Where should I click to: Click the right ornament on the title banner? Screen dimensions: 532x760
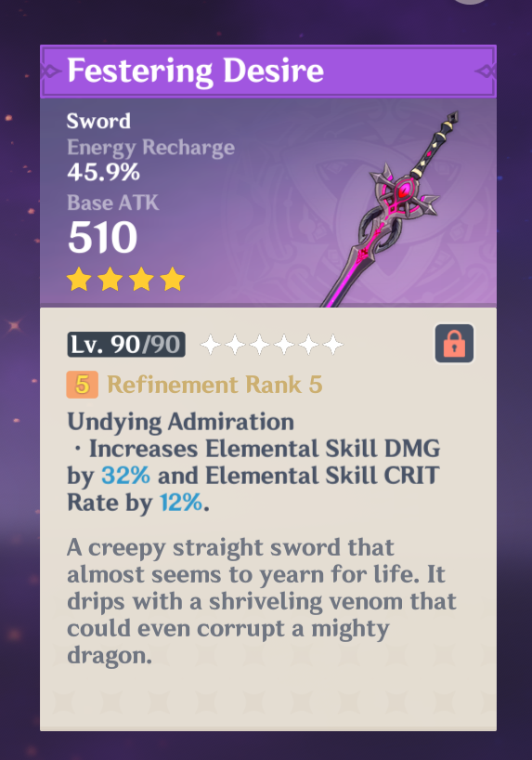point(485,72)
